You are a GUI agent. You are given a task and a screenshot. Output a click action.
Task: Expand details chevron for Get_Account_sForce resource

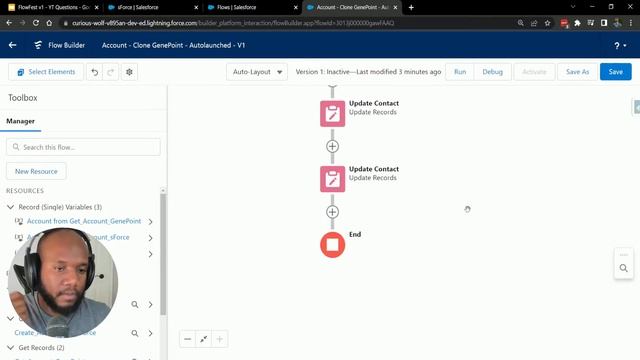pyautogui.click(x=151, y=238)
